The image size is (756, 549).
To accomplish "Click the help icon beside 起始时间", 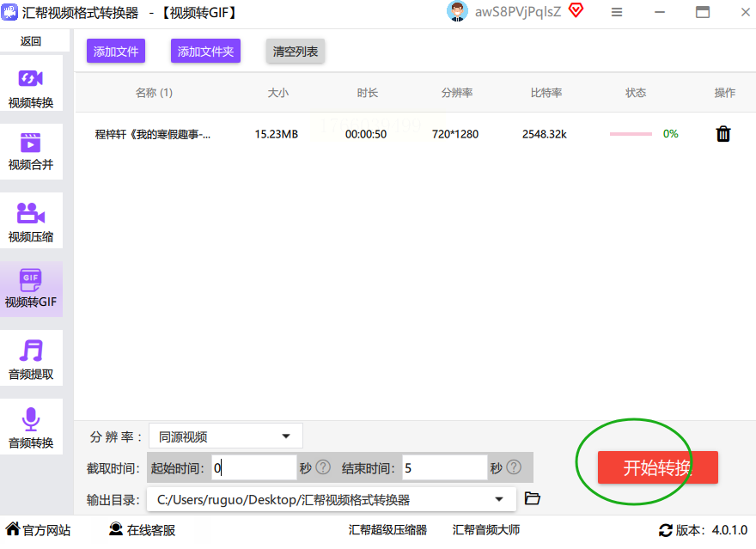I will [x=323, y=467].
